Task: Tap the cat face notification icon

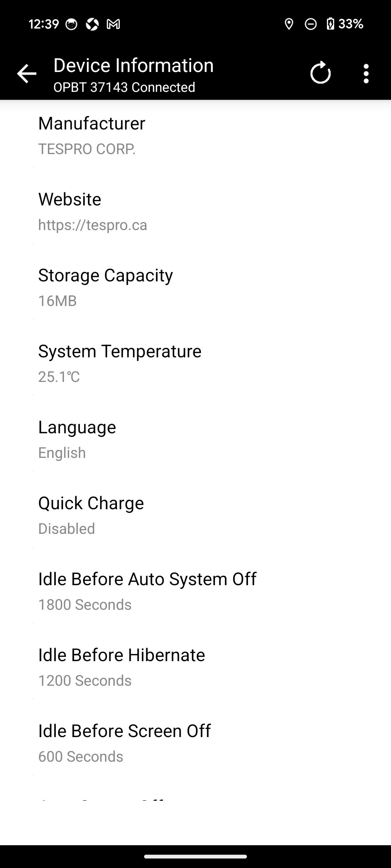Action: pyautogui.click(x=71, y=24)
